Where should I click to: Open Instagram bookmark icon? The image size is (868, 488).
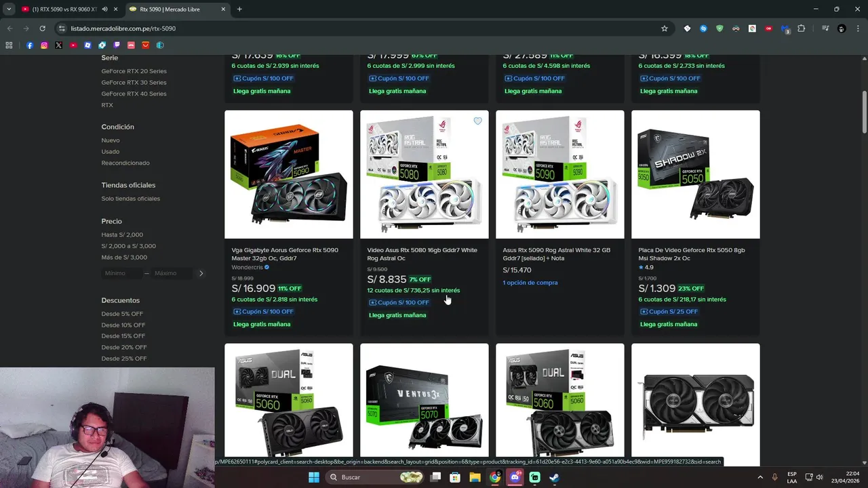point(44,45)
